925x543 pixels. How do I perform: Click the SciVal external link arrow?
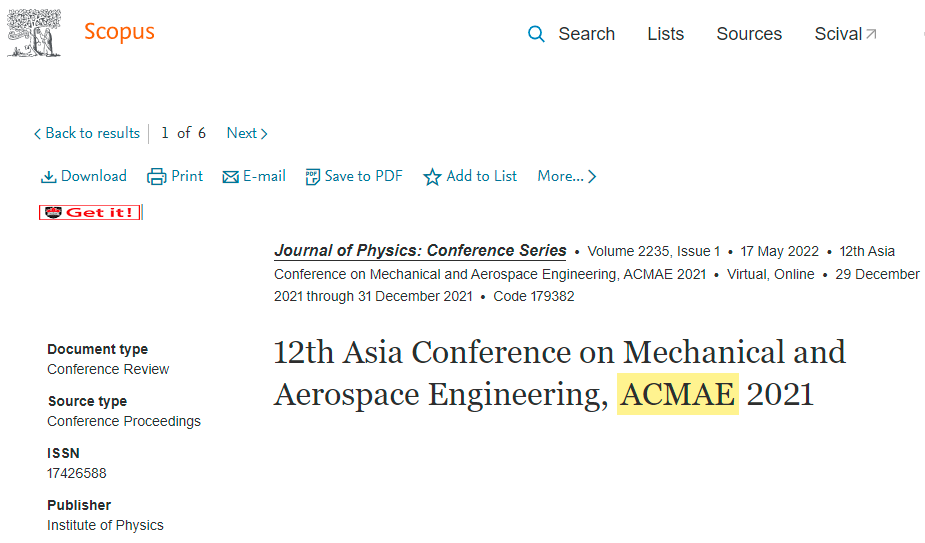(x=871, y=34)
